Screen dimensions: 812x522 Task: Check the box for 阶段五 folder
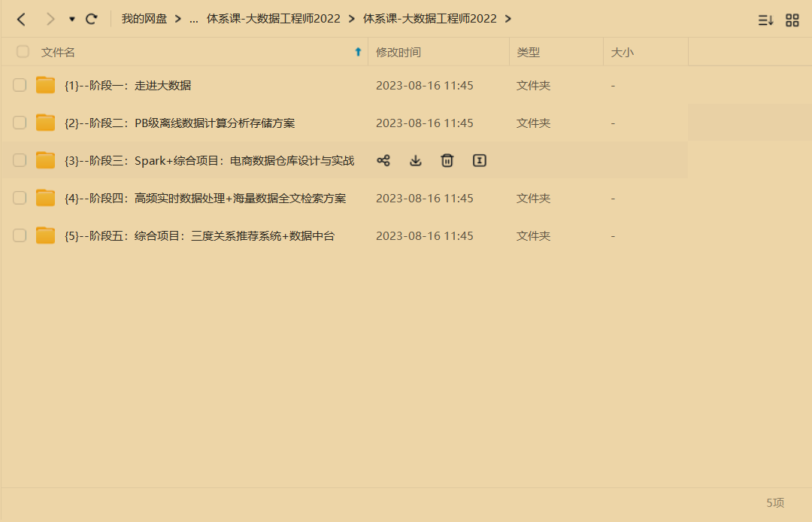click(x=20, y=235)
